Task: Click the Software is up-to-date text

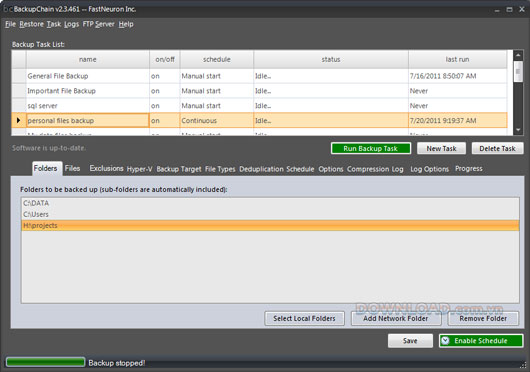Action: click(49, 148)
